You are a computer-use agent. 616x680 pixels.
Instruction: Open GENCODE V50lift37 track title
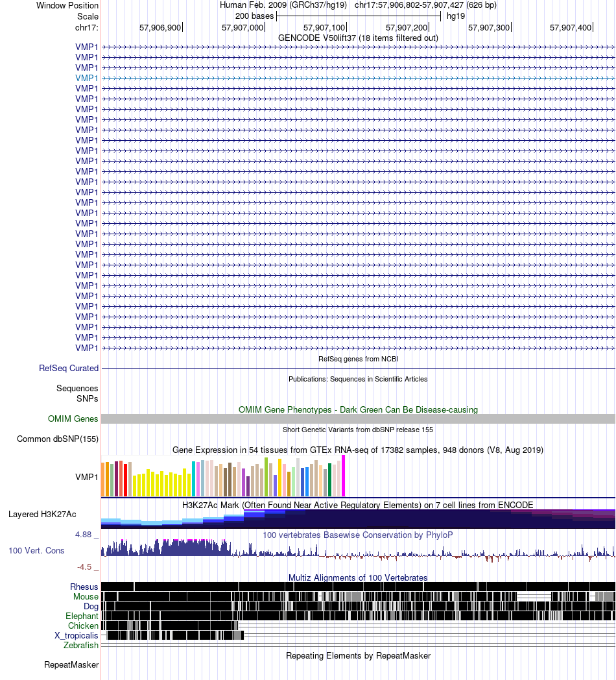pos(358,38)
